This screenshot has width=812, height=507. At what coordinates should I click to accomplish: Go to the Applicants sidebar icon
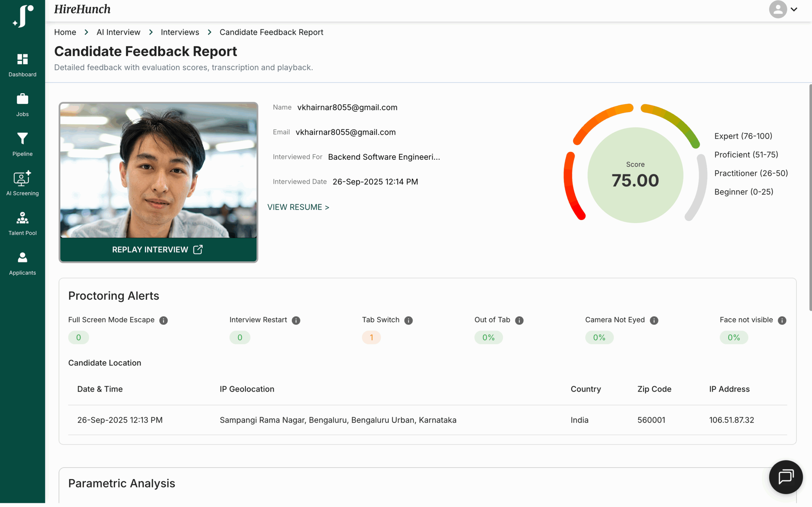[x=23, y=258]
